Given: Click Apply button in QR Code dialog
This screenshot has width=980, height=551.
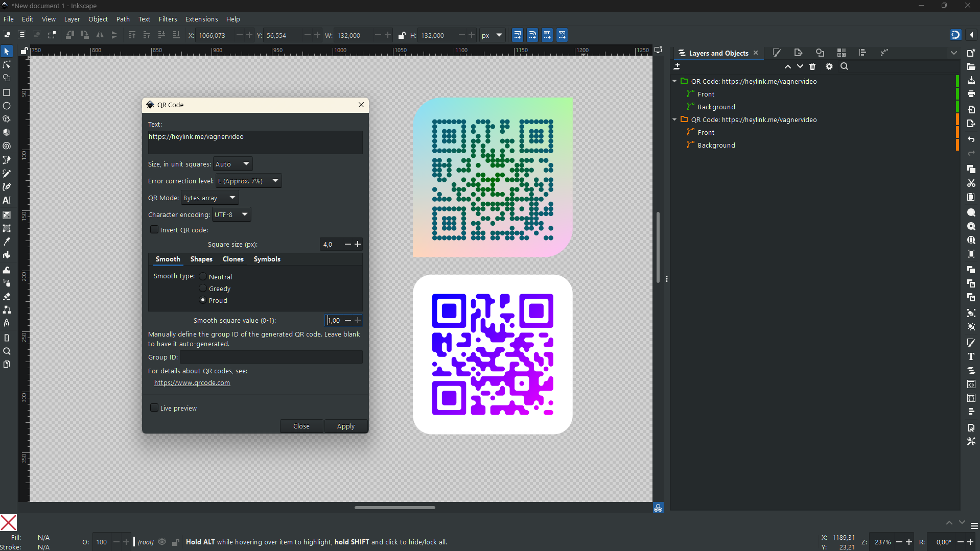Looking at the screenshot, I should click(345, 426).
